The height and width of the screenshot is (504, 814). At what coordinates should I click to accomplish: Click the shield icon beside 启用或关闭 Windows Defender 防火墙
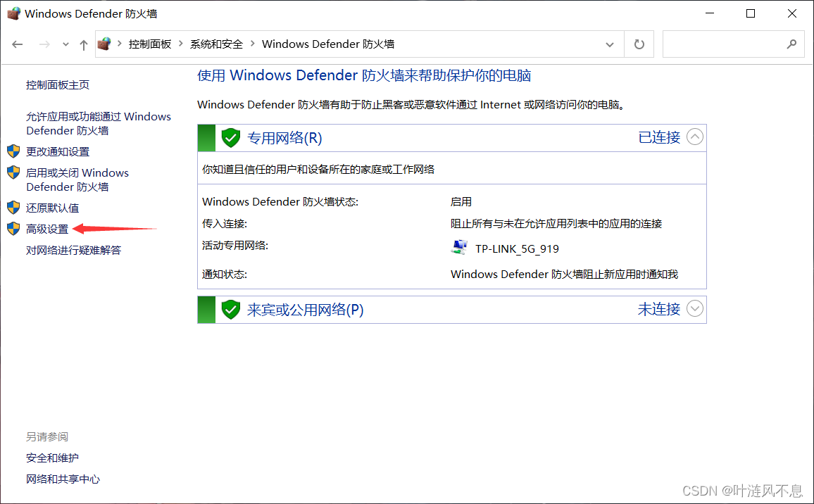(x=13, y=172)
